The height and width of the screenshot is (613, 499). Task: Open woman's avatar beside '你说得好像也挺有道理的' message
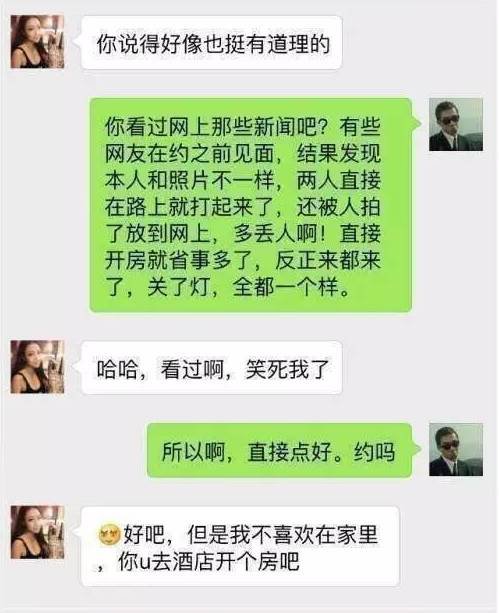37,42
